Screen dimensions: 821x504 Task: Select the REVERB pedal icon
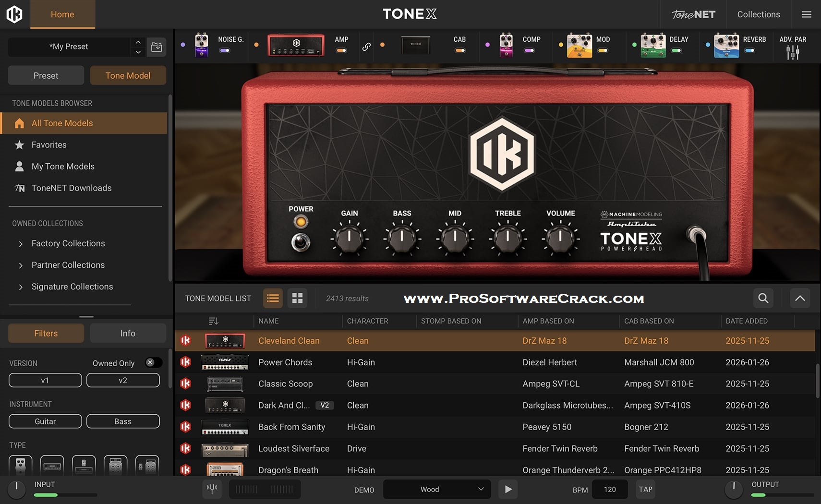tap(726, 45)
